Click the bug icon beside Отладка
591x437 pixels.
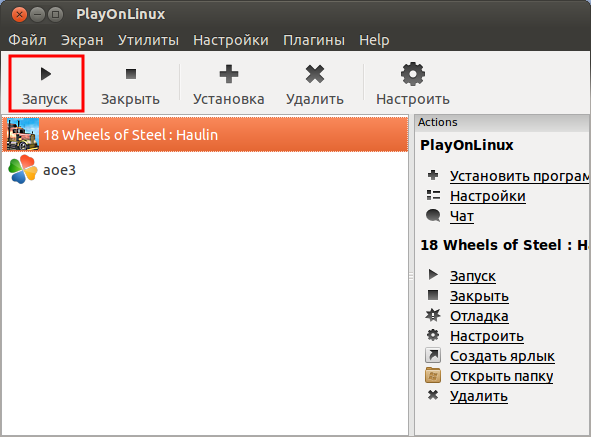[433, 315]
